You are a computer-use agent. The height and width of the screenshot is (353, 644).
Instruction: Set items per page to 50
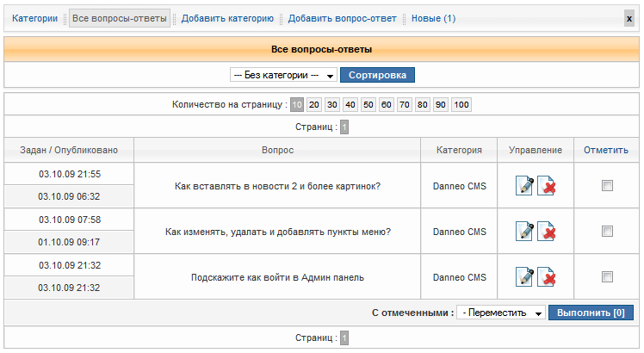click(368, 105)
